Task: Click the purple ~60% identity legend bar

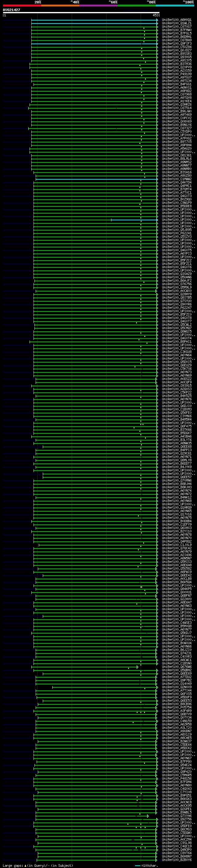Action: [x=98, y=6]
